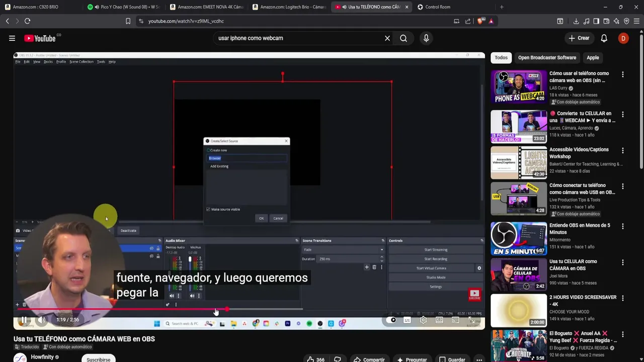
Task: Pause the video playback
Action: coord(24,320)
